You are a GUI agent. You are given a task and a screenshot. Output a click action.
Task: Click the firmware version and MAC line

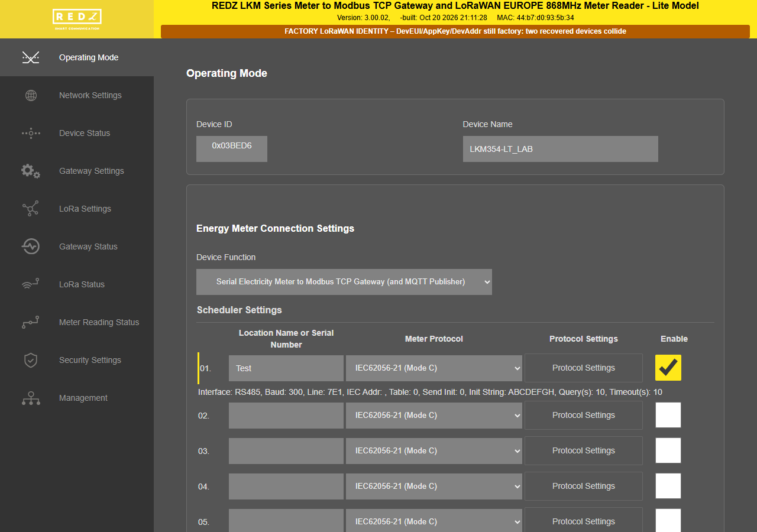[455, 18]
